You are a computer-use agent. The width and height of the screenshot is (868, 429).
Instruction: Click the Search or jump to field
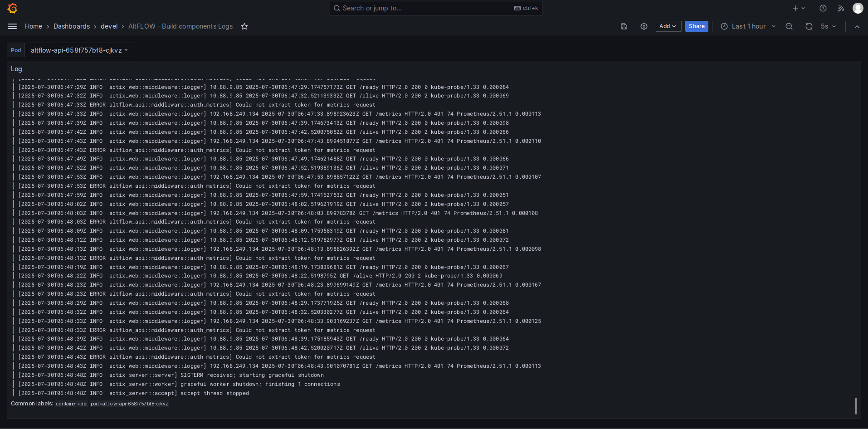436,8
